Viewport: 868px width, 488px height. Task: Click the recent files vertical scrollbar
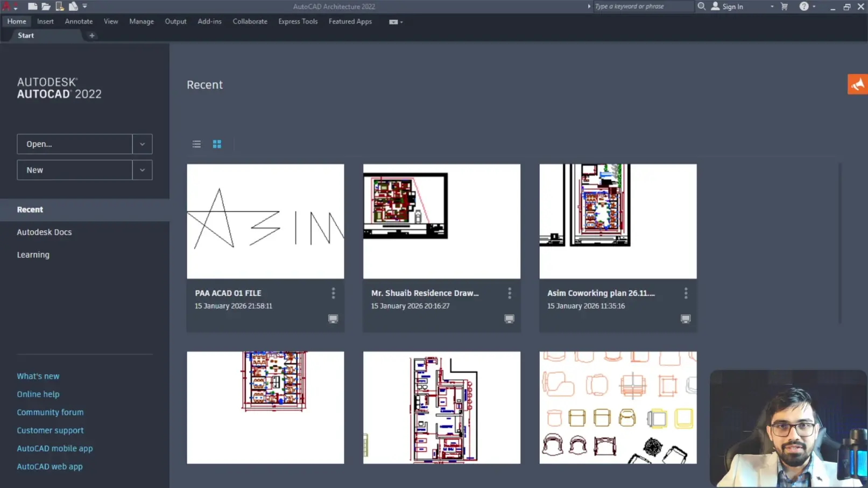(839, 242)
